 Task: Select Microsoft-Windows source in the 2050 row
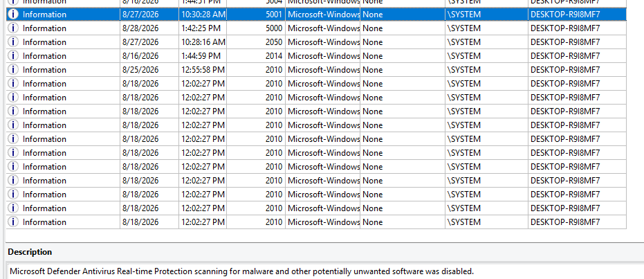(324, 42)
